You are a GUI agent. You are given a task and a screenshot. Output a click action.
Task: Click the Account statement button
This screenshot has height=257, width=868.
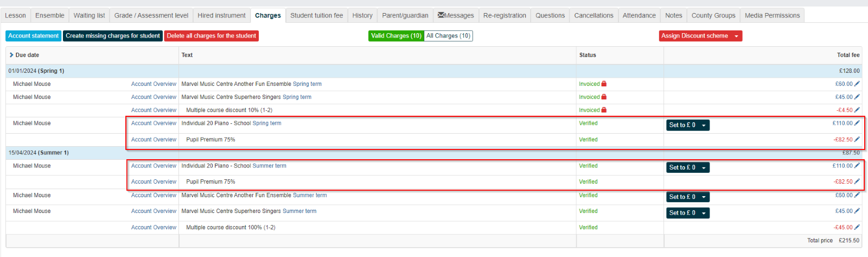click(33, 36)
